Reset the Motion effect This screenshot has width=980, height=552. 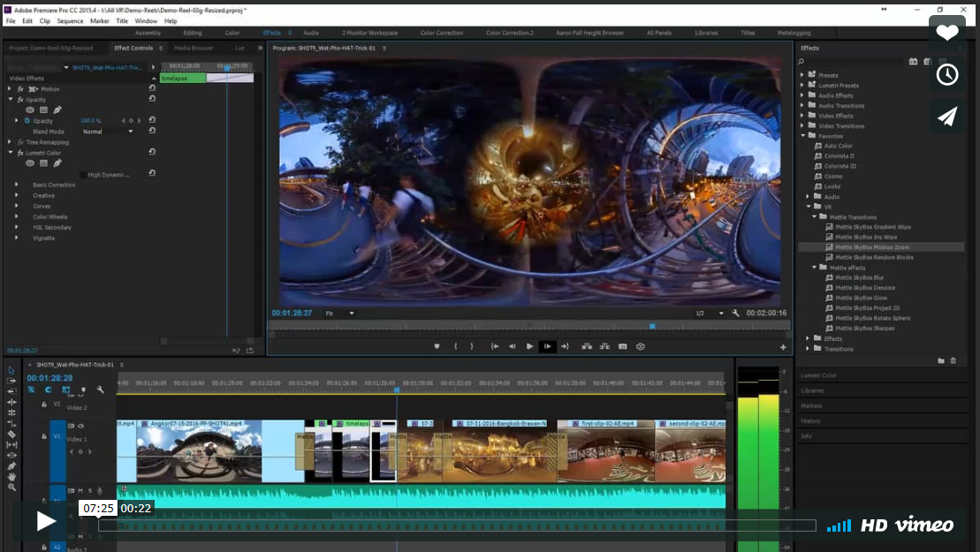click(x=152, y=88)
